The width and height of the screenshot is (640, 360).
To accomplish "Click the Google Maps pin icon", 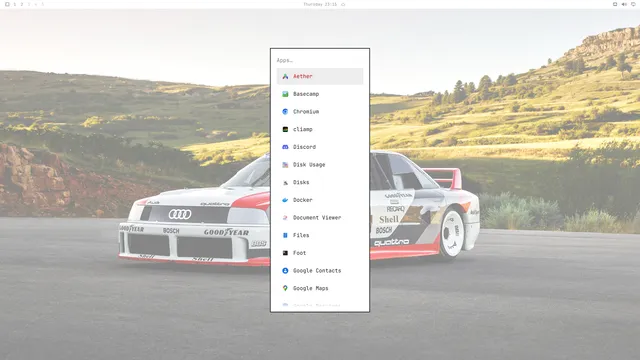I will coord(285,288).
